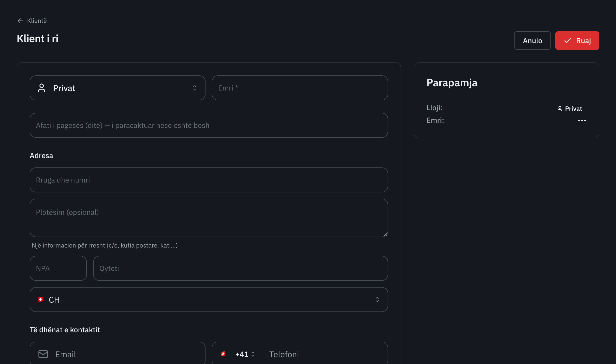Viewport: 616px width, 364px height.
Task: Click the --- placeholder for Emri preview
Action: [x=582, y=120]
